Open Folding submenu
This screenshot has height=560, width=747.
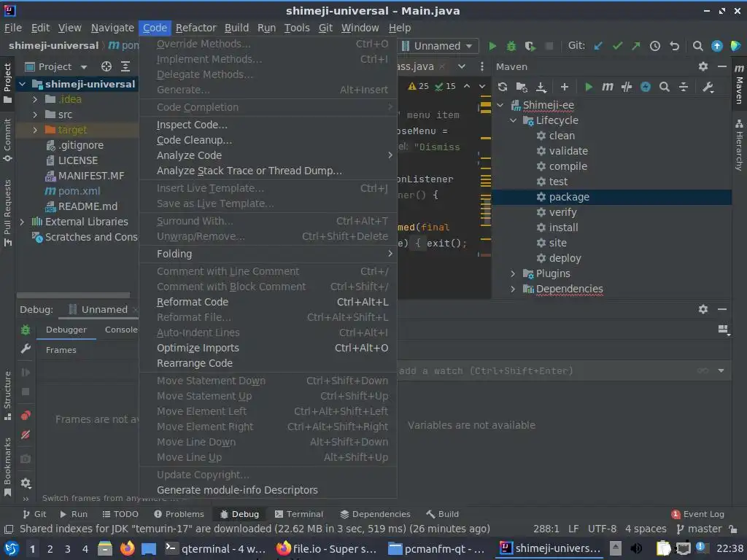(x=268, y=254)
